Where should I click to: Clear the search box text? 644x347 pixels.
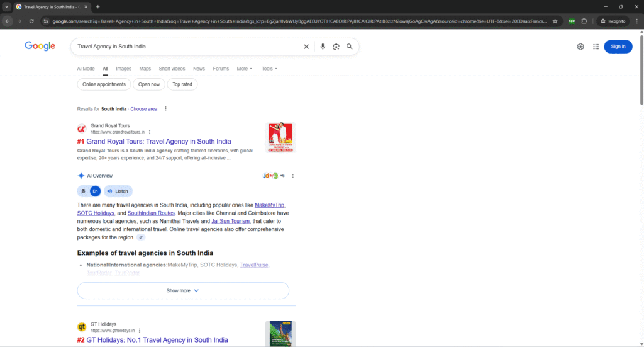(306, 47)
